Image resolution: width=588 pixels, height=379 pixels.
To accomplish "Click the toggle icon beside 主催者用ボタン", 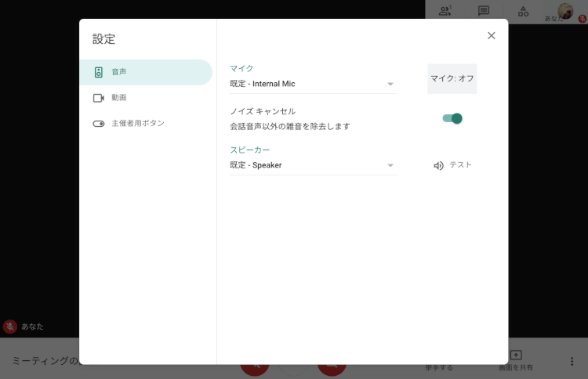I will [x=99, y=124].
